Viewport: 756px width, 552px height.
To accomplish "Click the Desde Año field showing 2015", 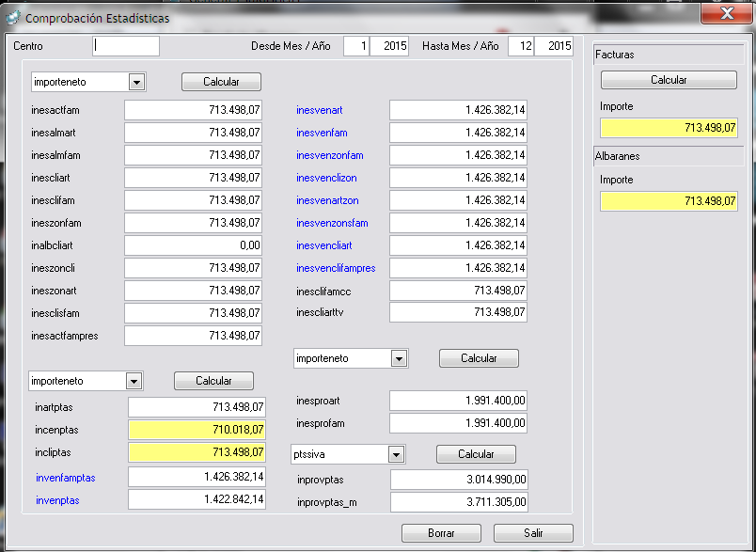I will pos(389,46).
